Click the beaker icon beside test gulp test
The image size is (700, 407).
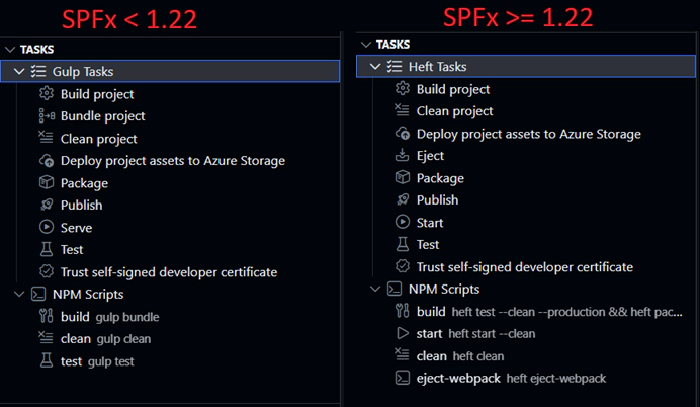click(x=46, y=360)
